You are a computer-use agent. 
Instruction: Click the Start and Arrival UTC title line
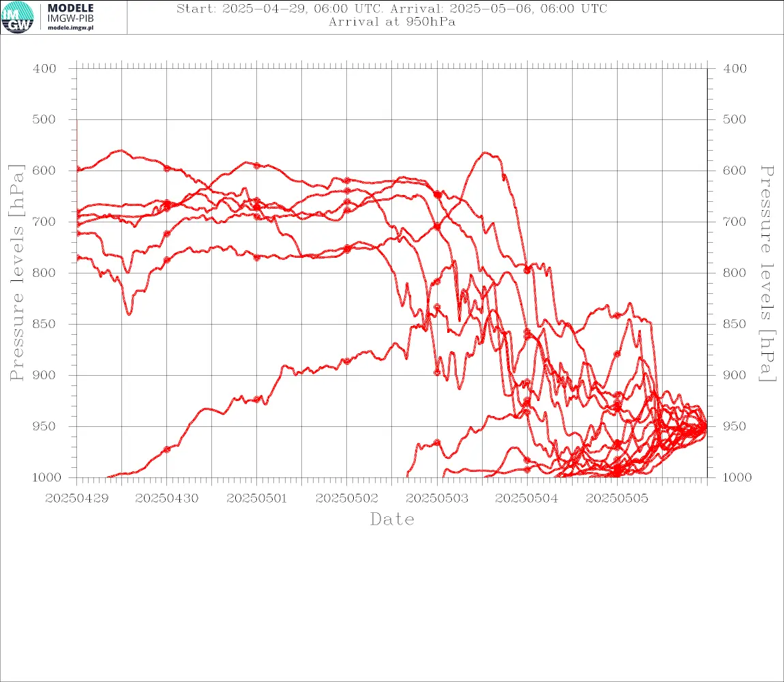point(392,9)
